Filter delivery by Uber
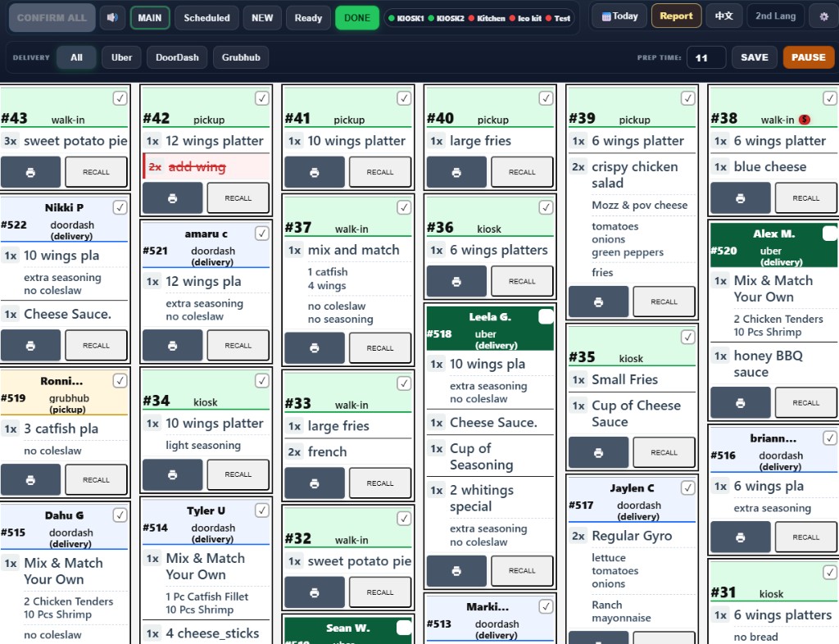Viewport: 839px width, 644px height. pyautogui.click(x=121, y=57)
